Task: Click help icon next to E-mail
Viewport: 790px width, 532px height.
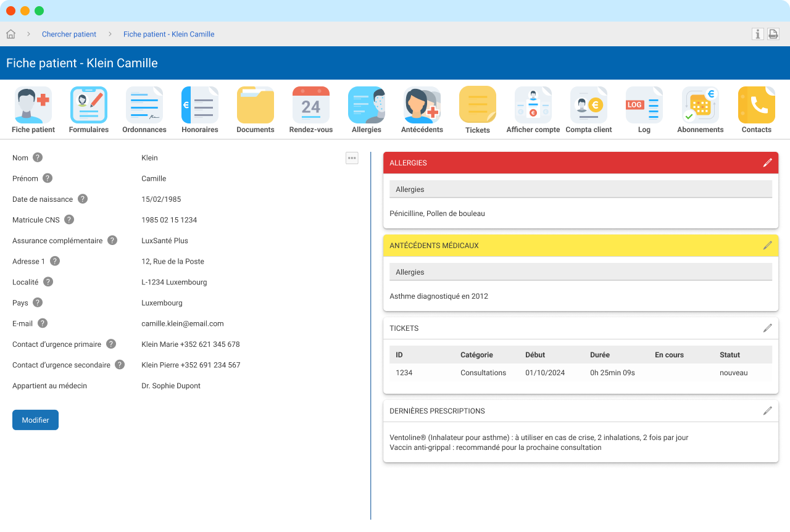Action: 43,323
